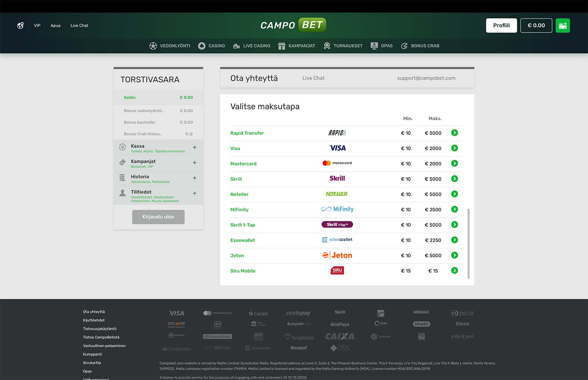
Task: Expand the Historia section
Action: pos(194,178)
